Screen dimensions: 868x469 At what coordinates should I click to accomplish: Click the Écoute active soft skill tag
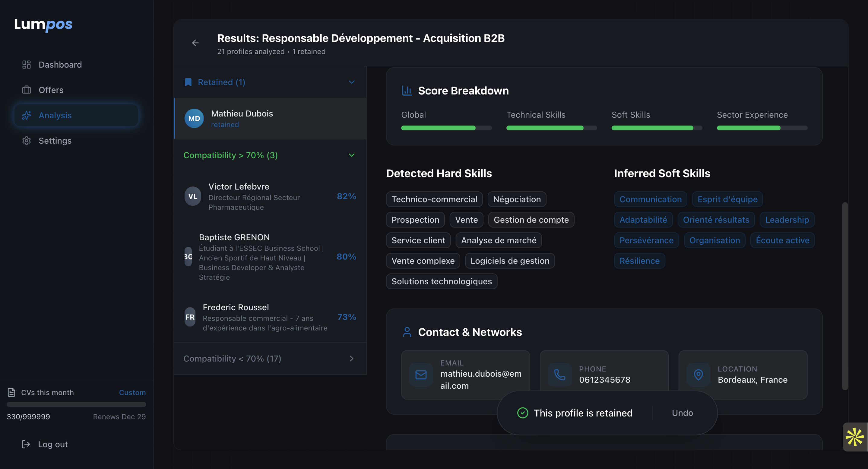[x=782, y=240]
